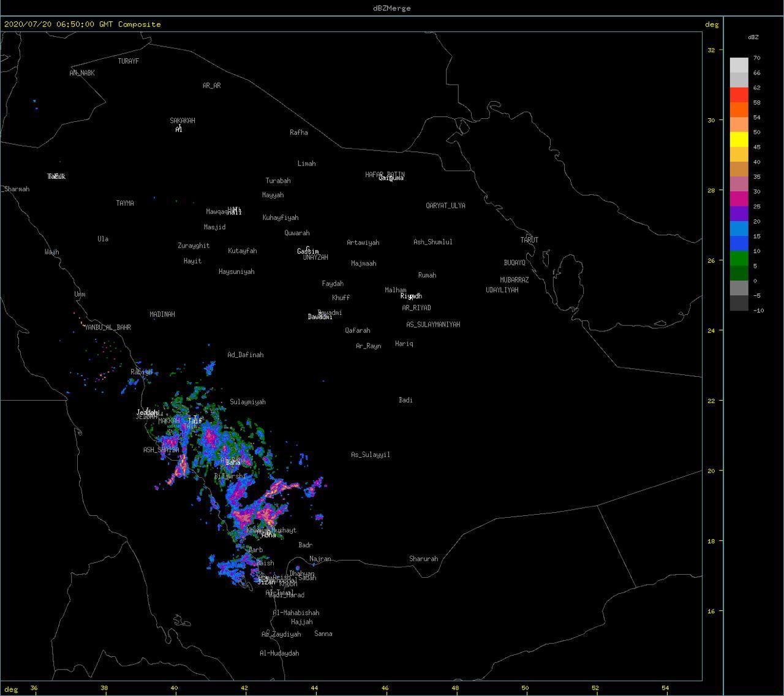The height and width of the screenshot is (696, 784).
Task: Click the dBZMerge title at top
Action: pyautogui.click(x=391, y=8)
